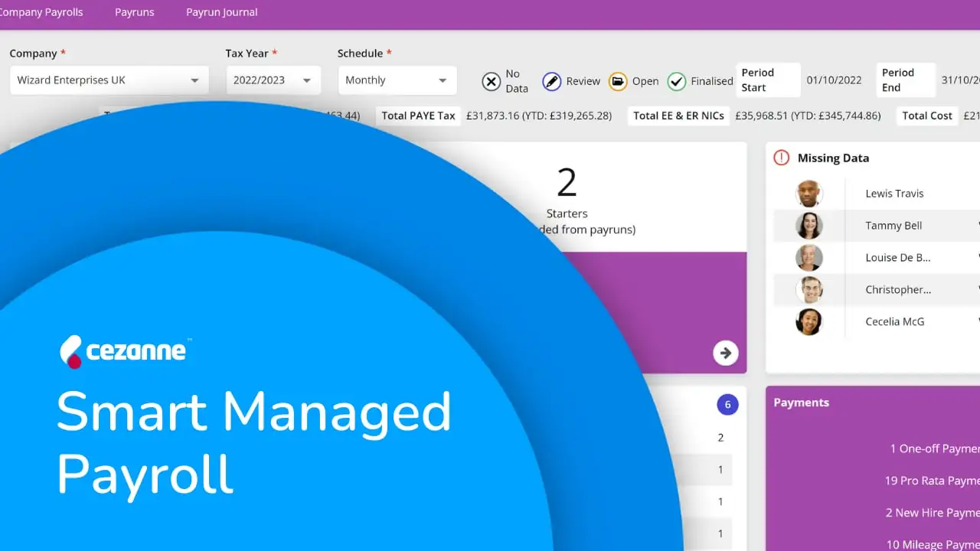Open the Payrun Journal tab

pyautogui.click(x=222, y=12)
